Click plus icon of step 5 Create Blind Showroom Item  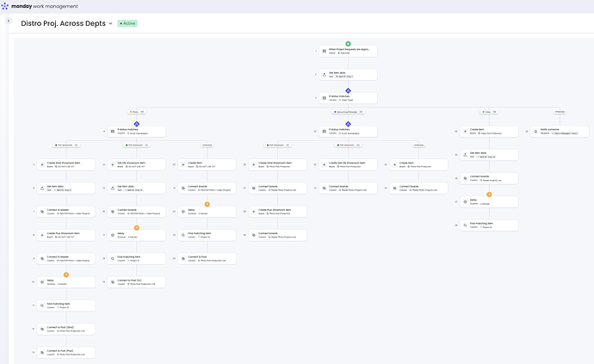pos(42,164)
